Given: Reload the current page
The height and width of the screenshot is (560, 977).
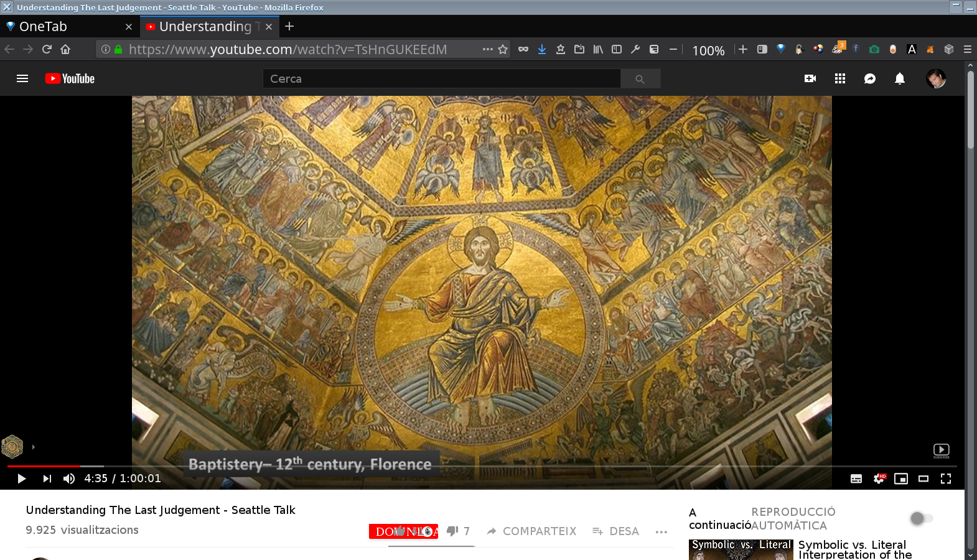Looking at the screenshot, I should tap(47, 49).
